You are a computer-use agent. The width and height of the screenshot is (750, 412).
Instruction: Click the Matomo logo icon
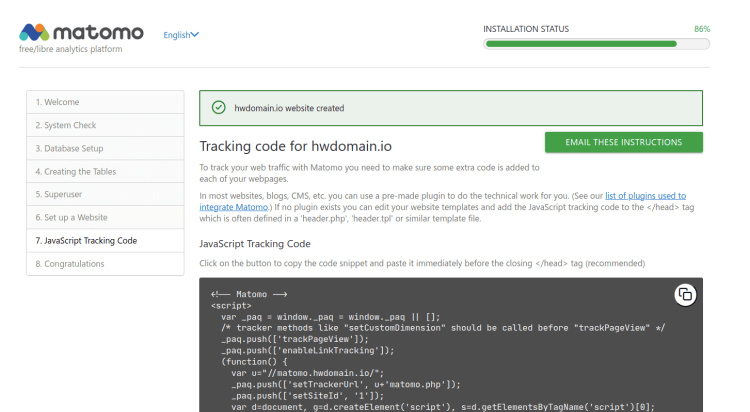33,32
